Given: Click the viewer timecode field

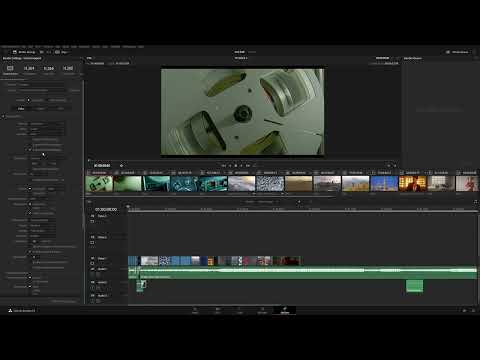Looking at the screenshot, I should 102,166.
